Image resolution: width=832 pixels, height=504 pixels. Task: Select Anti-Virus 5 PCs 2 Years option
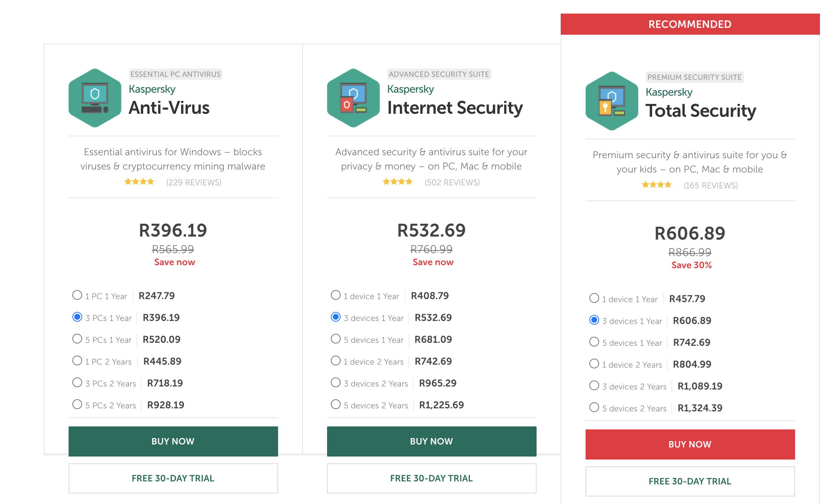[77, 405]
